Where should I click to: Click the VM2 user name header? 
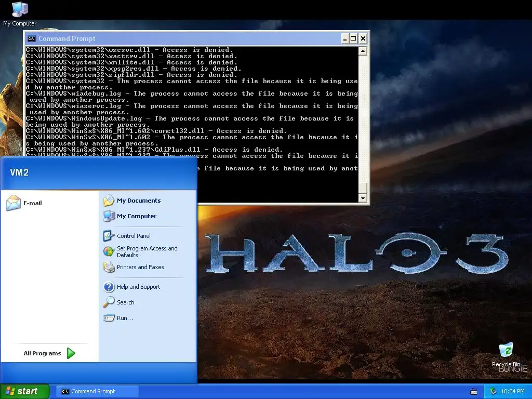point(19,172)
